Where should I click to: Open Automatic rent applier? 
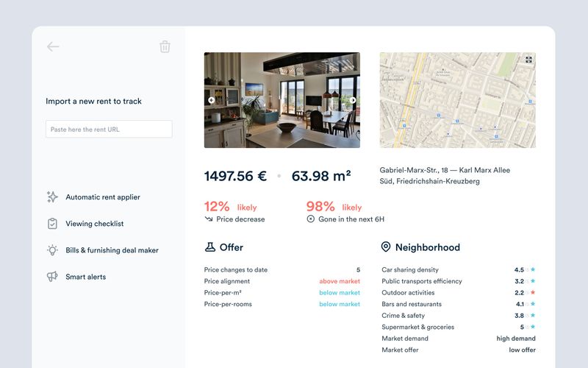tap(103, 197)
